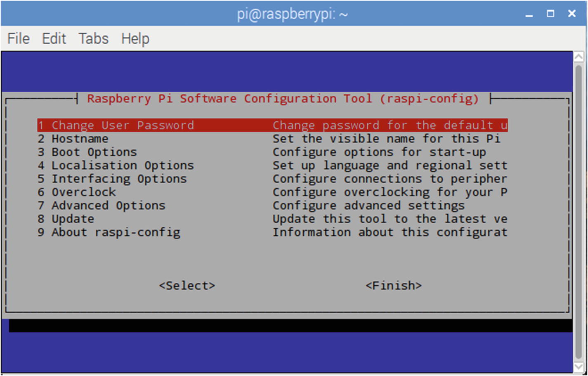Image resolution: width=588 pixels, height=376 pixels.
Task: Choose Boot Options in the list
Action: (x=87, y=152)
